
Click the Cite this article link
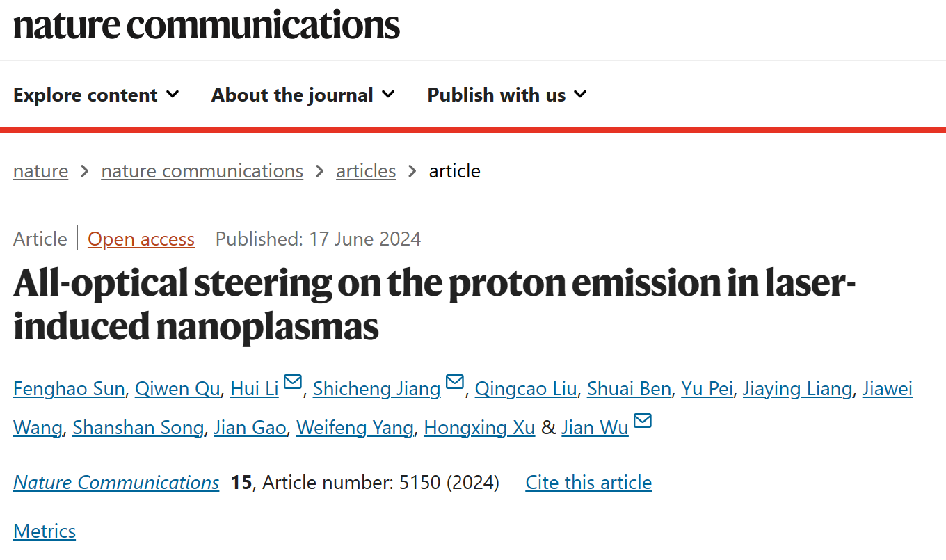(x=588, y=483)
